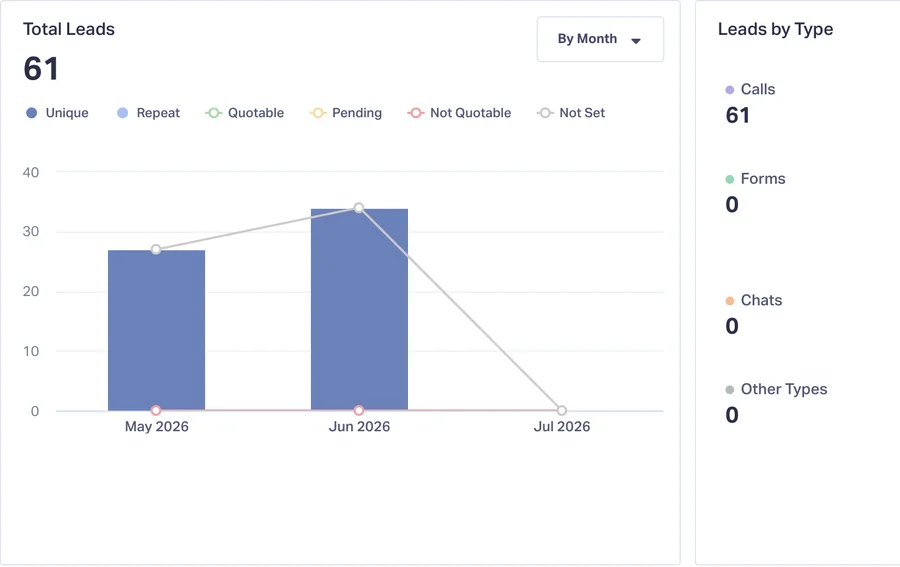Toggle the Not Quotable legend line
Viewport: 900px width, 567px height.
click(459, 113)
